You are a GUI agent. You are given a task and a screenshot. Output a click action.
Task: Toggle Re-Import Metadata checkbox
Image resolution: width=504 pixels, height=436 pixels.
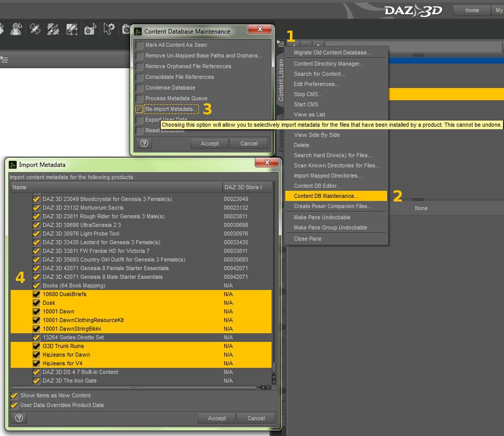(139, 109)
